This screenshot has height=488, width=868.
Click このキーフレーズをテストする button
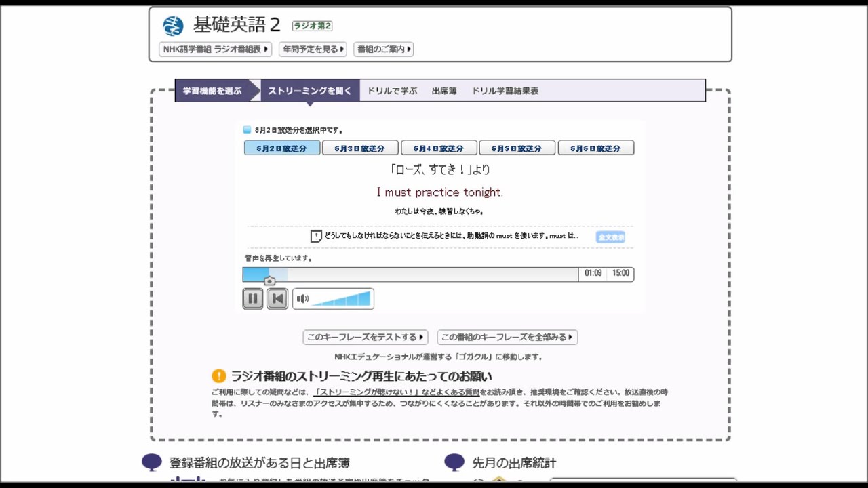365,337
